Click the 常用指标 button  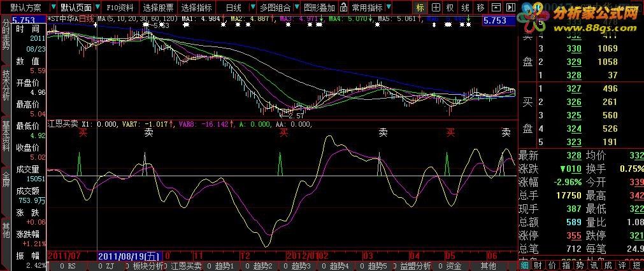(x=367, y=8)
